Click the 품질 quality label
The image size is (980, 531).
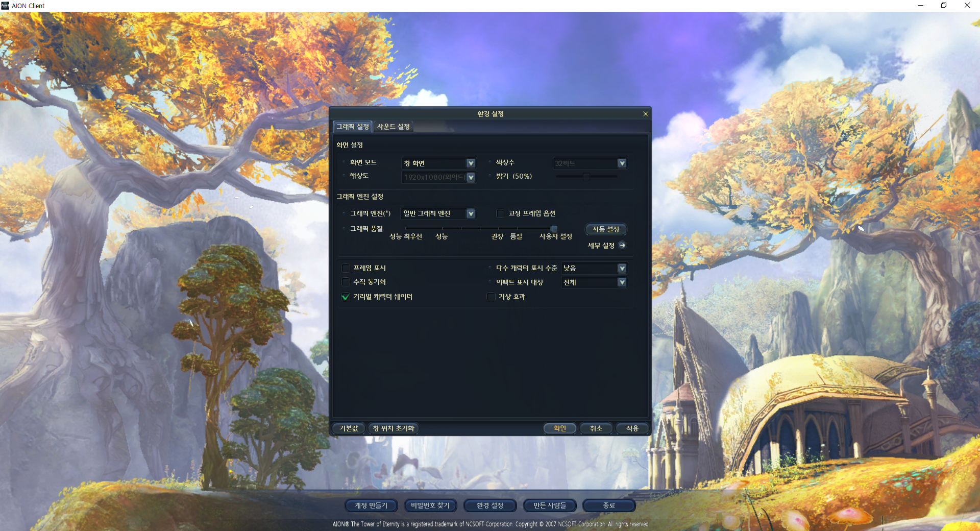pos(516,236)
